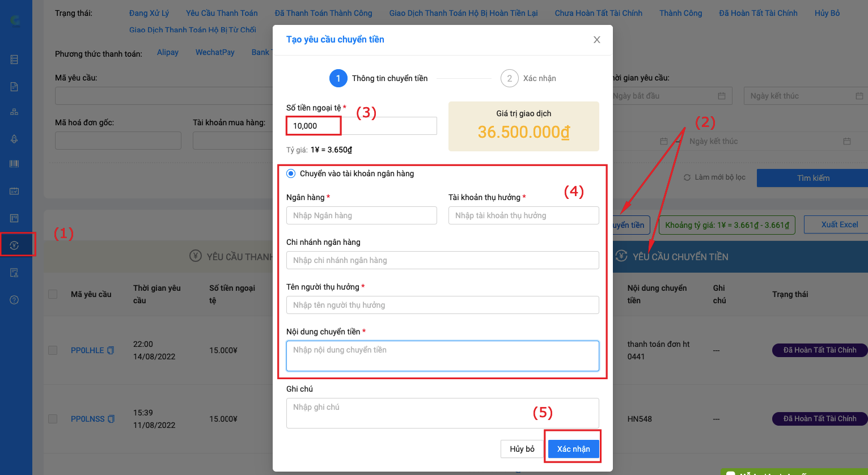
Task: Tick the checkbox for row PP0LHLE
Action: 53,350
